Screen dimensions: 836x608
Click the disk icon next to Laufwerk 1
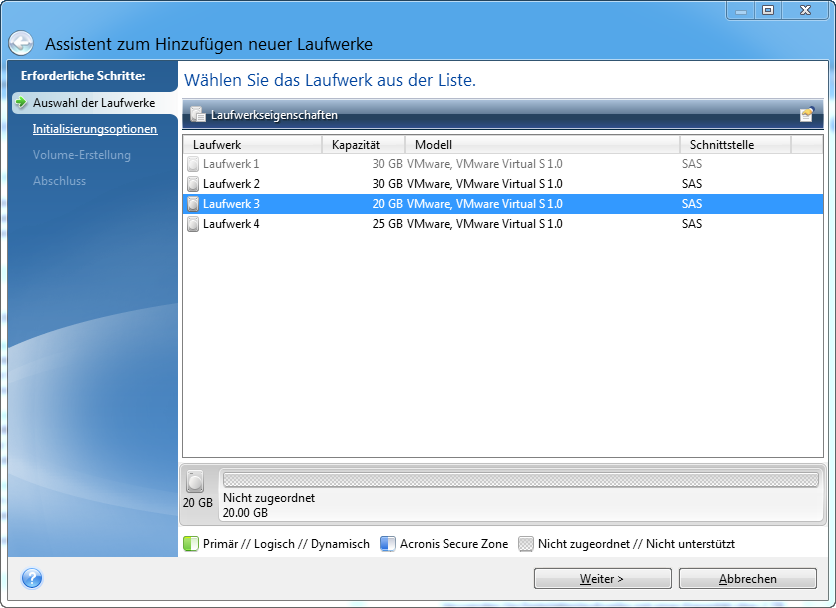pos(194,164)
